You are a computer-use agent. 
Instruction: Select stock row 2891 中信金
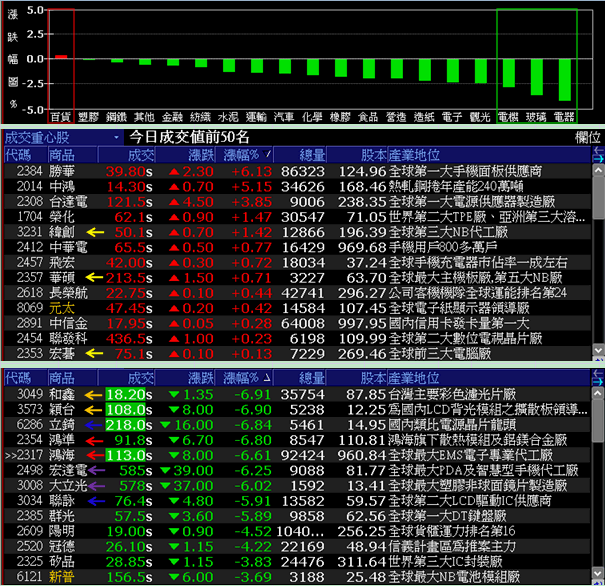click(297, 323)
